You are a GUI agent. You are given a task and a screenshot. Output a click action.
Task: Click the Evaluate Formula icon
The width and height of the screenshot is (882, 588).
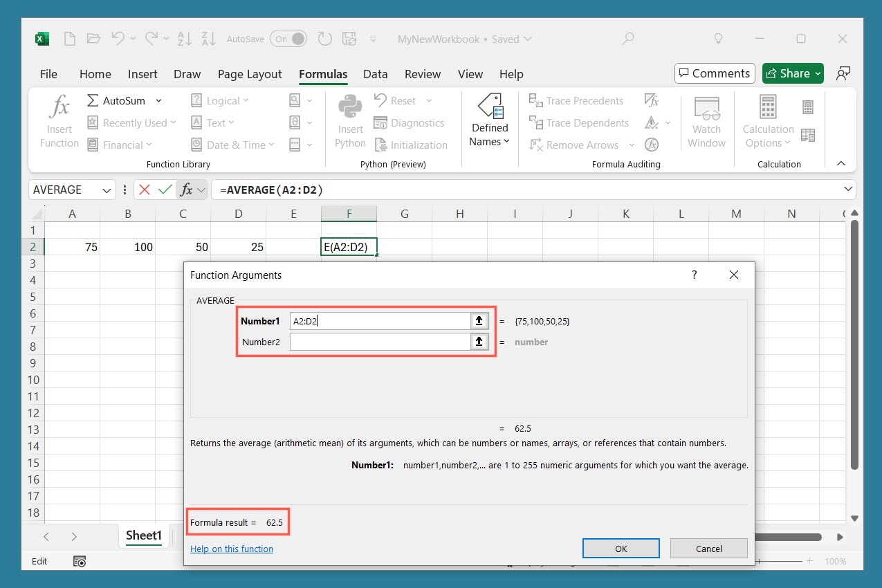[652, 145]
